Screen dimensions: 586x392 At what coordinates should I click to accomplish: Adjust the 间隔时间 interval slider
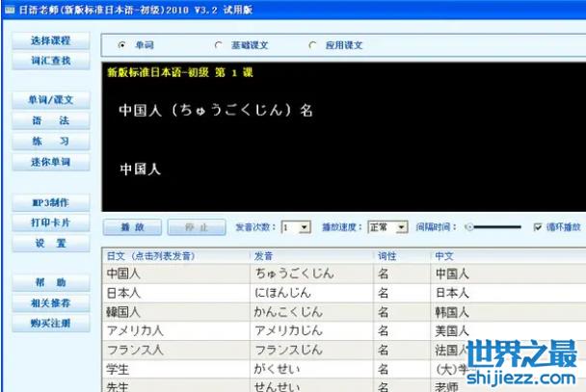(x=469, y=227)
